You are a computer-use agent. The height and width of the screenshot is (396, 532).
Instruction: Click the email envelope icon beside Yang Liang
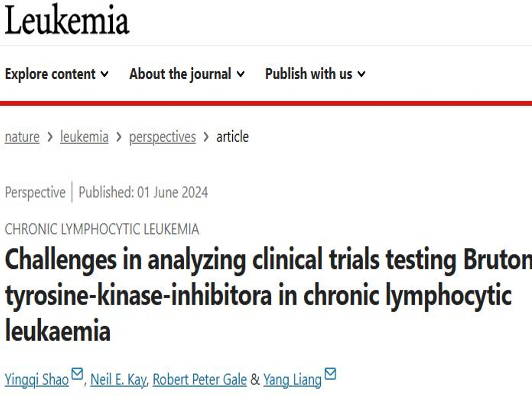click(330, 374)
